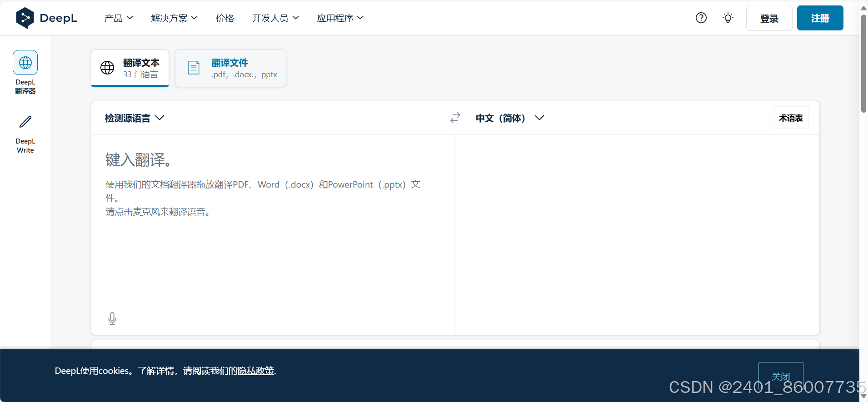Expand the 开发人员 menu
Image resolution: width=868 pixels, height=402 pixels.
[275, 18]
